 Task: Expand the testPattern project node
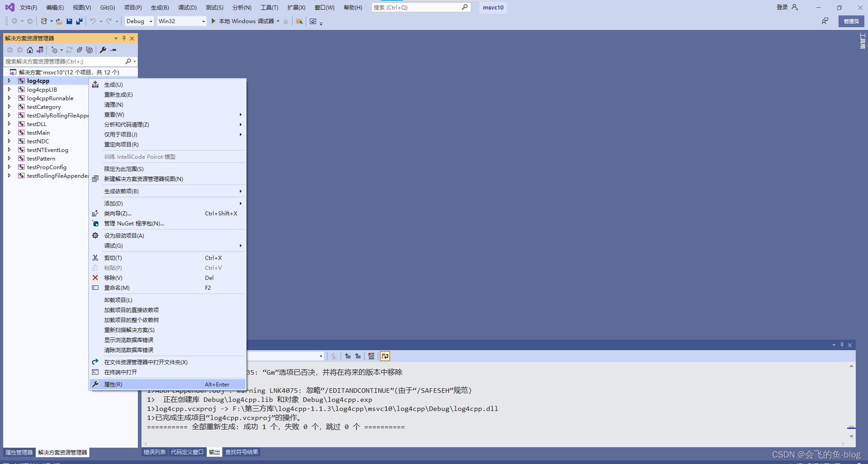tap(9, 158)
